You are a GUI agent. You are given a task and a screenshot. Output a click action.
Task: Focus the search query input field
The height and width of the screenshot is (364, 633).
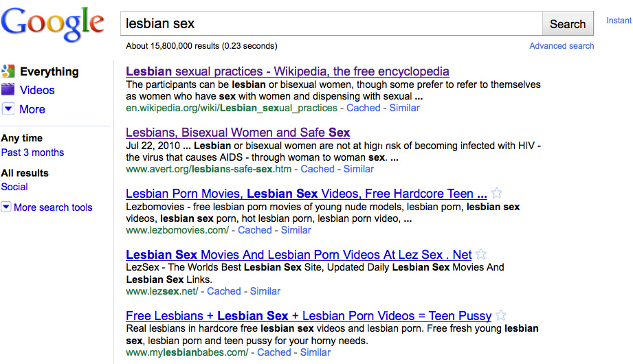tap(330, 23)
